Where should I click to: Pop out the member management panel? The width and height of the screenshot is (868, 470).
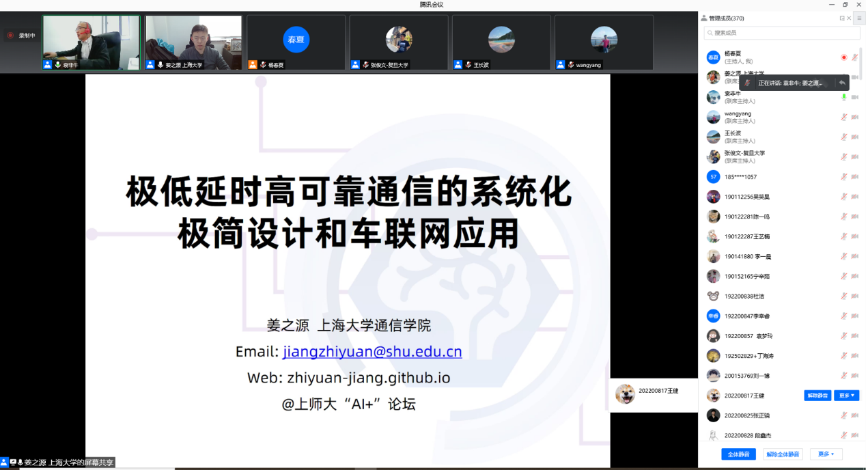[842, 18]
